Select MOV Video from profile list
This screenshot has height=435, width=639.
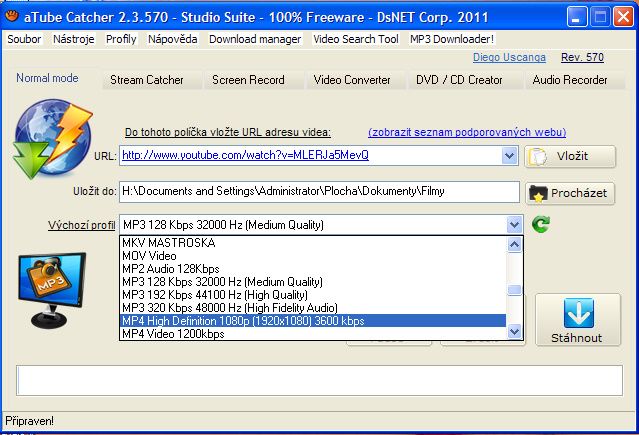click(313, 256)
